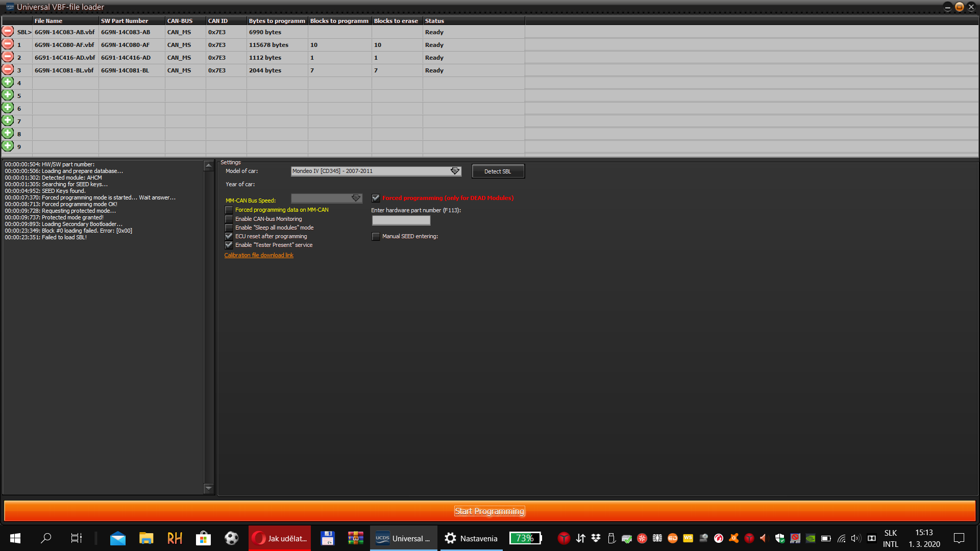This screenshot has width=980, height=551.
Task: Open Calibration file download link
Action: point(259,255)
